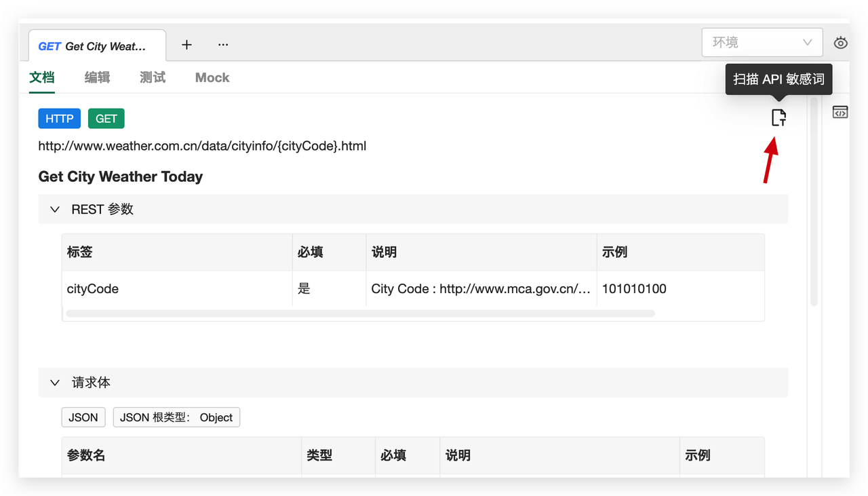Screen dimensions: 868x496
Task: Click the eye preview icon top right
Action: 840,42
